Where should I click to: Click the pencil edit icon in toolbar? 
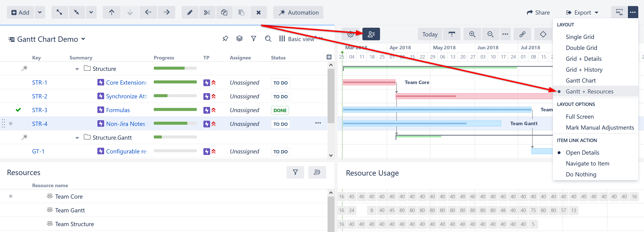coord(190,12)
